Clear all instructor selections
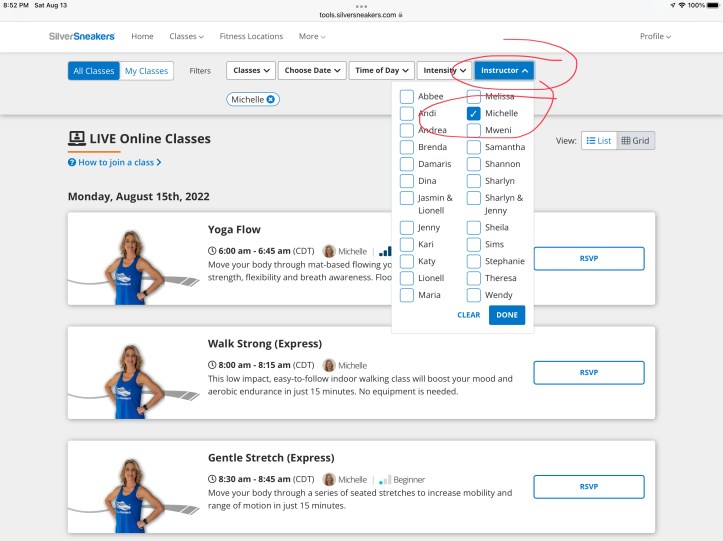Image resolution: width=723 pixels, height=541 pixels. click(x=468, y=315)
